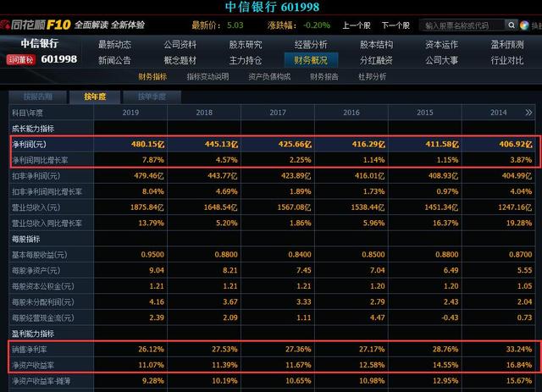Image resolution: width=542 pixels, height=392 pixels.
Task: Open 主力持仓 section
Action: pos(245,60)
